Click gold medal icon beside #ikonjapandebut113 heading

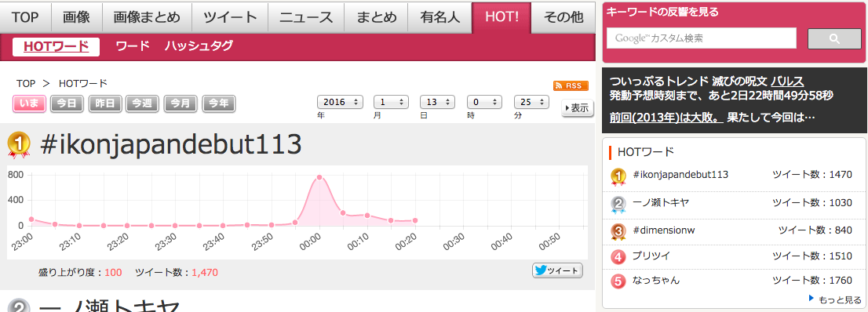(x=19, y=146)
